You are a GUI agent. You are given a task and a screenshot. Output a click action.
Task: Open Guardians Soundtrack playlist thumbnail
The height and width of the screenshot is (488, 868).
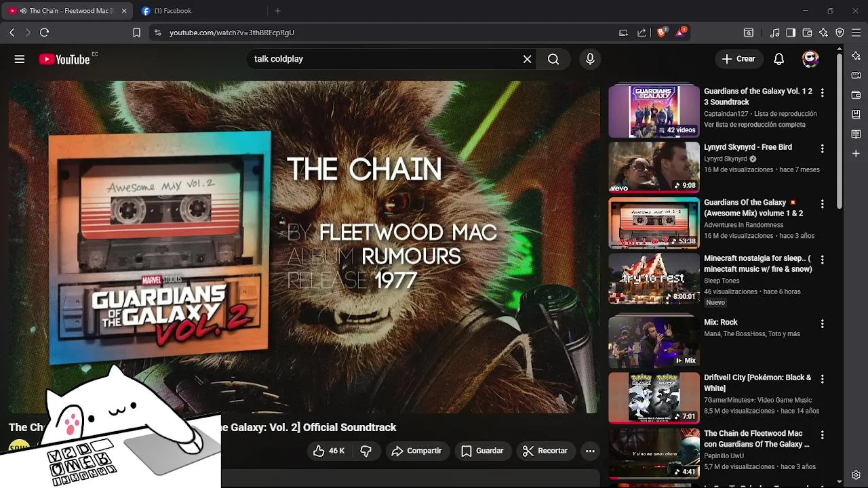(654, 111)
